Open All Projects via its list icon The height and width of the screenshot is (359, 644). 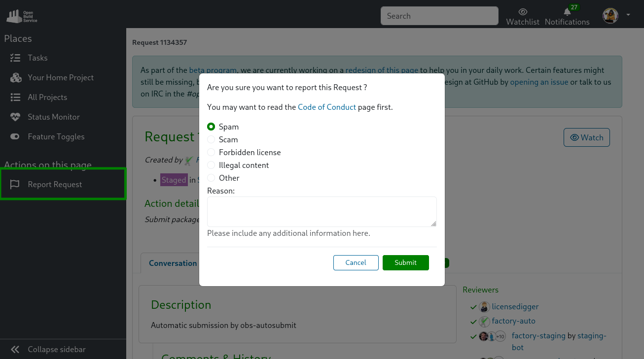(16, 97)
